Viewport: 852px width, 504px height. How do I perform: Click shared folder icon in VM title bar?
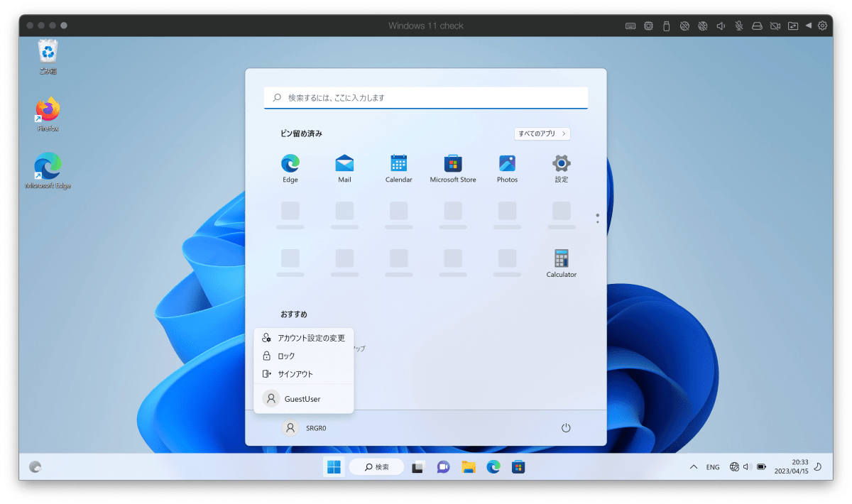pos(793,26)
